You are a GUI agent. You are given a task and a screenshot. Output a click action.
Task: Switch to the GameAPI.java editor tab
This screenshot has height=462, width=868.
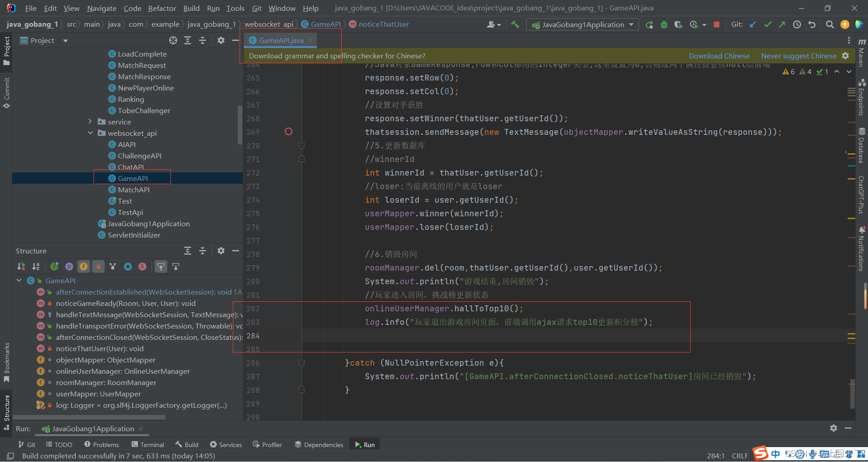pyautogui.click(x=281, y=40)
